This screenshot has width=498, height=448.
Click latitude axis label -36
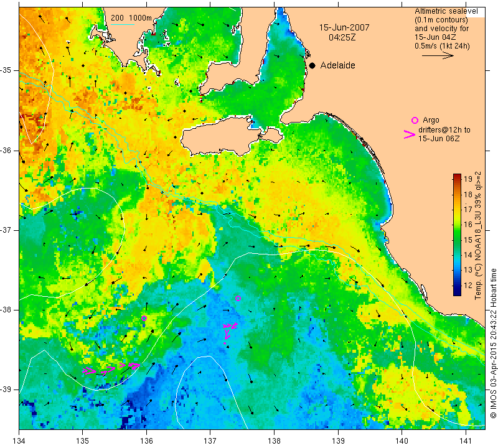click(x=6, y=150)
